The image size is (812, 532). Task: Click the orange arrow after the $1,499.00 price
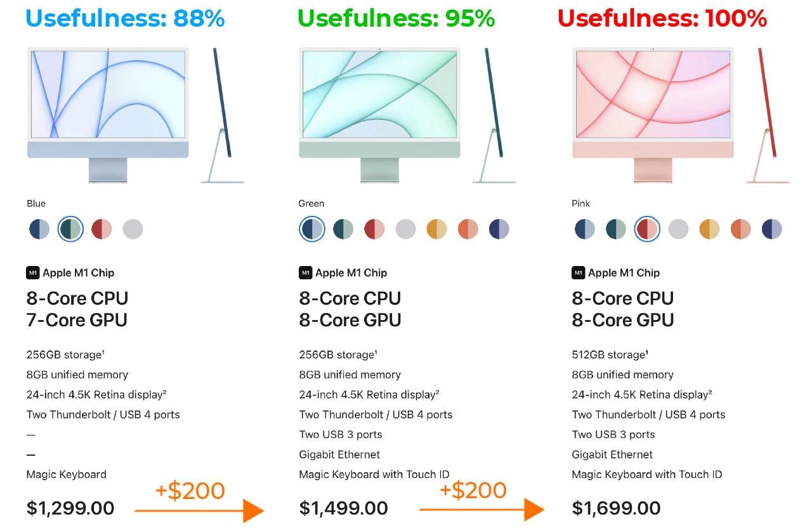[481, 509]
